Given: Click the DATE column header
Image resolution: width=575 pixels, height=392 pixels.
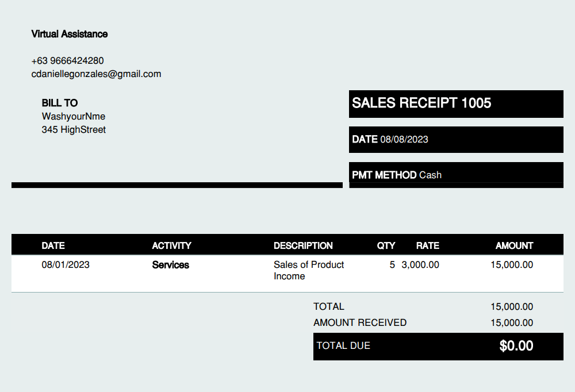Looking at the screenshot, I should pyautogui.click(x=53, y=245).
